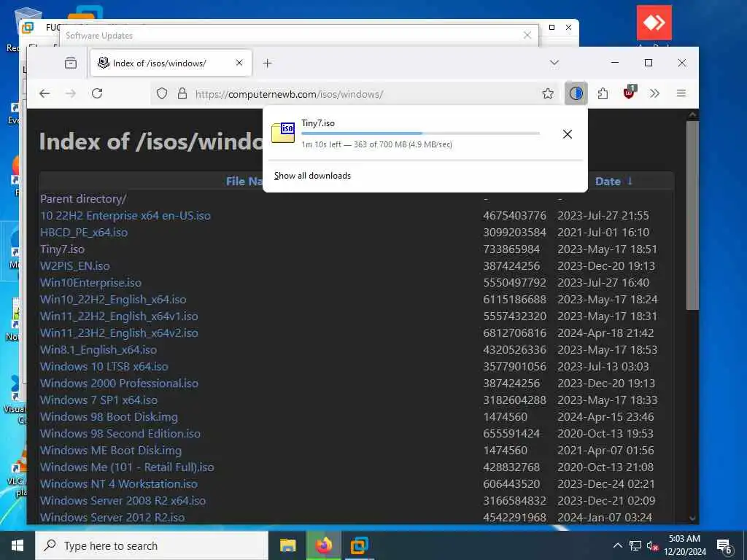Select the date 2023-May-17 18:51 text
This screenshot has width=747, height=560.
608,249
